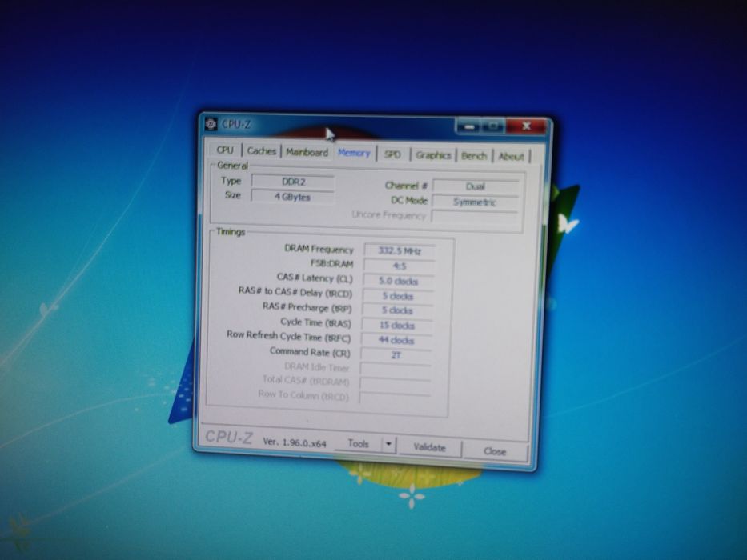Open the Graphics tab

(x=433, y=155)
